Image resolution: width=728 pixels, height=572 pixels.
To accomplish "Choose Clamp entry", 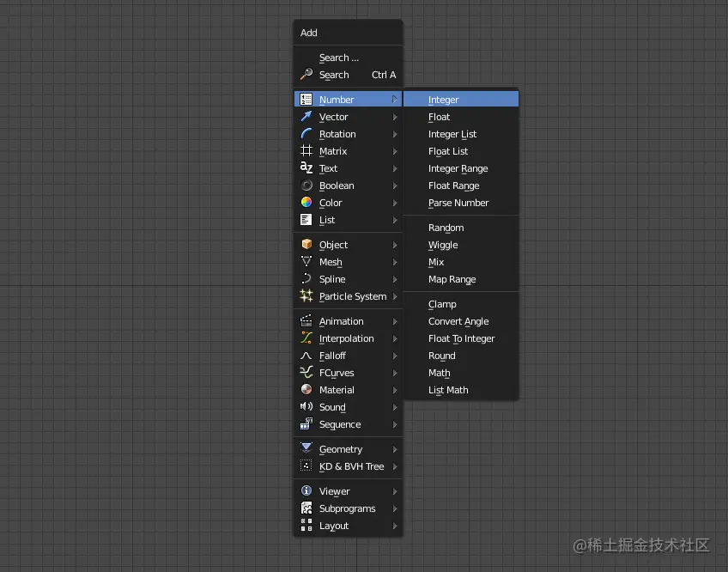I will click(460, 304).
